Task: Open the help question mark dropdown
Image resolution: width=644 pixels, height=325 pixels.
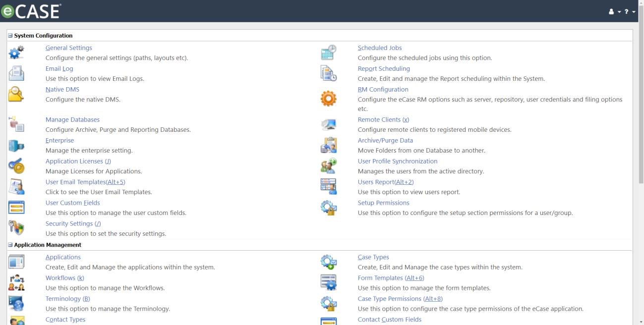Action: coord(630,11)
